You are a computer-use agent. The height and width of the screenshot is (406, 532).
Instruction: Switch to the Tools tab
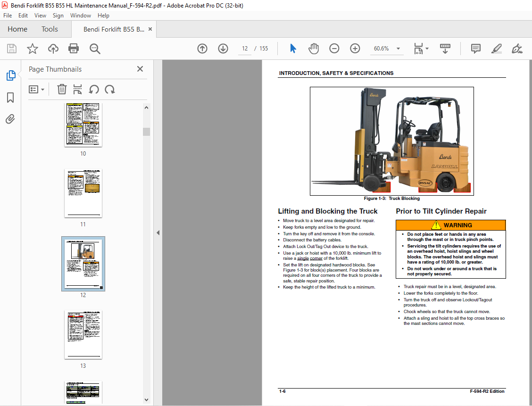50,29
